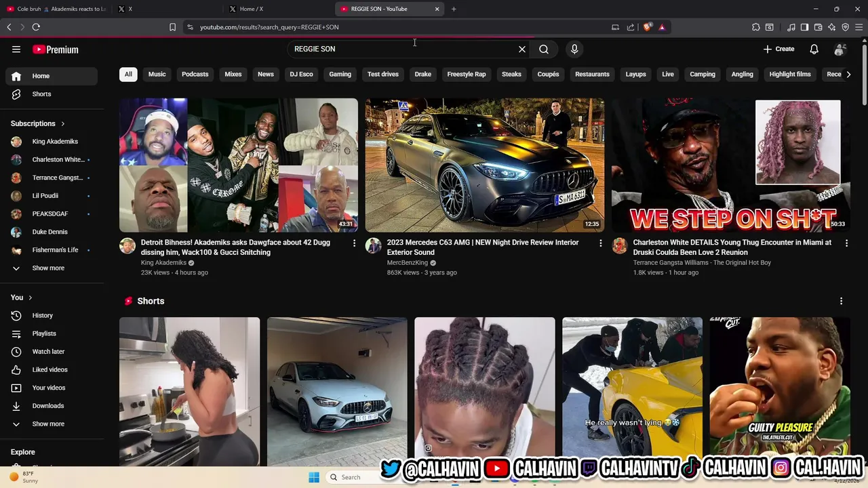
Task: Open the Shorts shelf options menu
Action: click(x=841, y=301)
